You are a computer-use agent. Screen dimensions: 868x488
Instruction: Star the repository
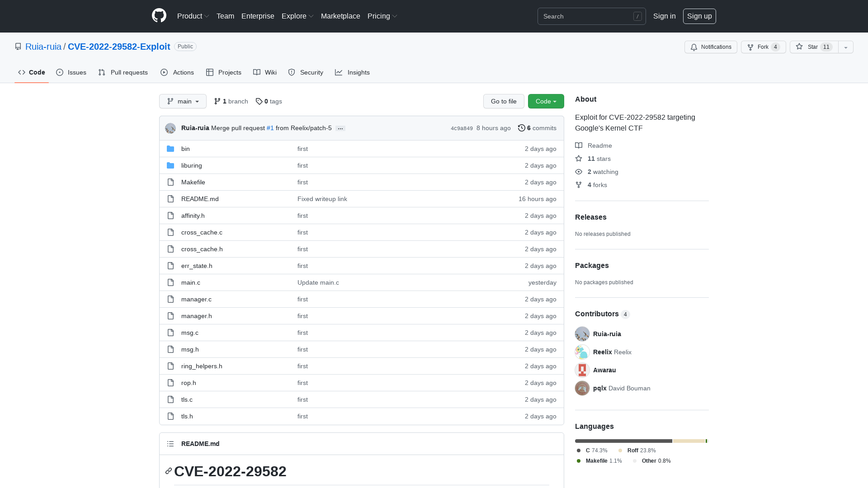coord(812,47)
